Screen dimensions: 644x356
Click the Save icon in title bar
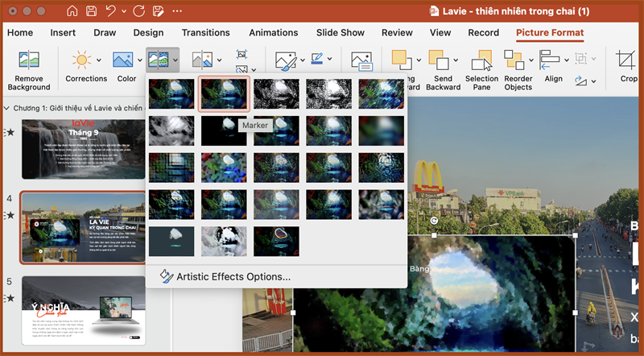pos(92,11)
